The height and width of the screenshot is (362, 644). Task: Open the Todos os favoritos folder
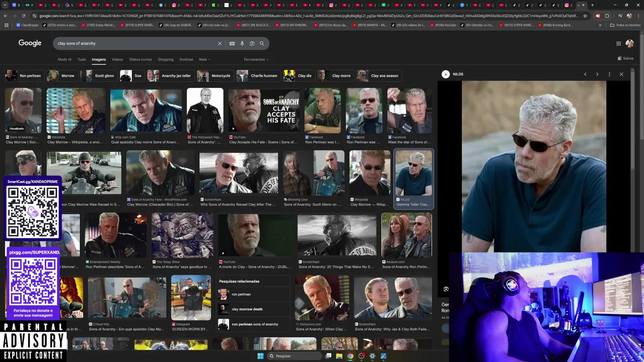[625, 25]
